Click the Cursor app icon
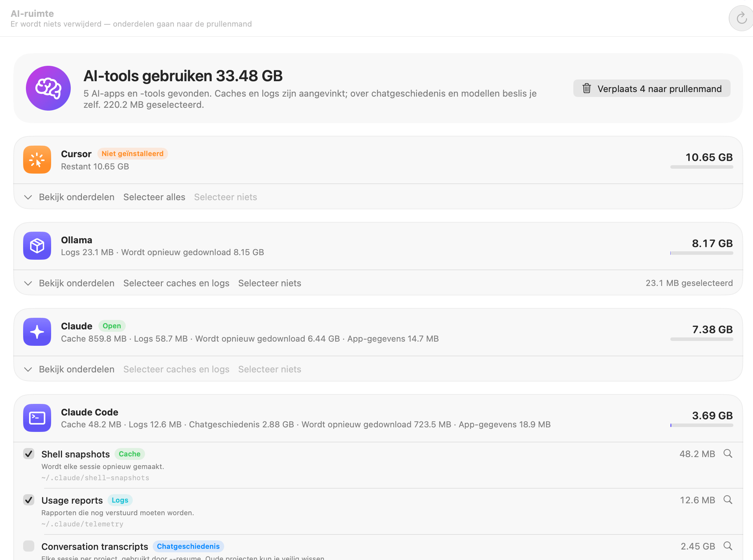This screenshot has height=560, width=753. point(37,160)
